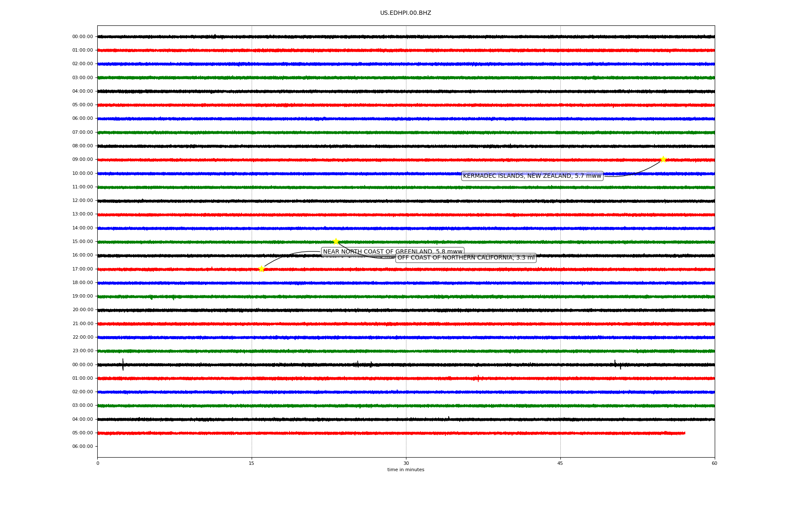The height and width of the screenshot is (508, 812).
Task: Click the plot title US.EDHPI.00.BHZ
Action: 406,13
